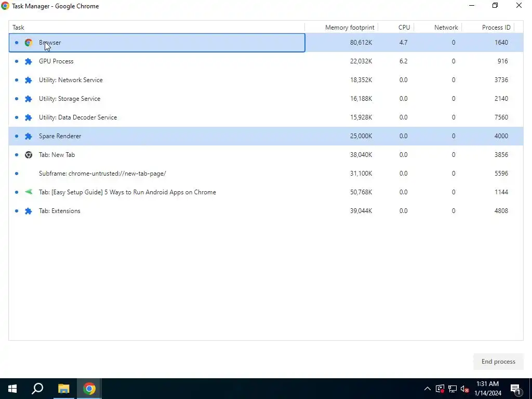Viewport: 532px width, 399px height.
Task: Click the puzzle icon beside Tab: Extensions
Action: [x=29, y=211]
